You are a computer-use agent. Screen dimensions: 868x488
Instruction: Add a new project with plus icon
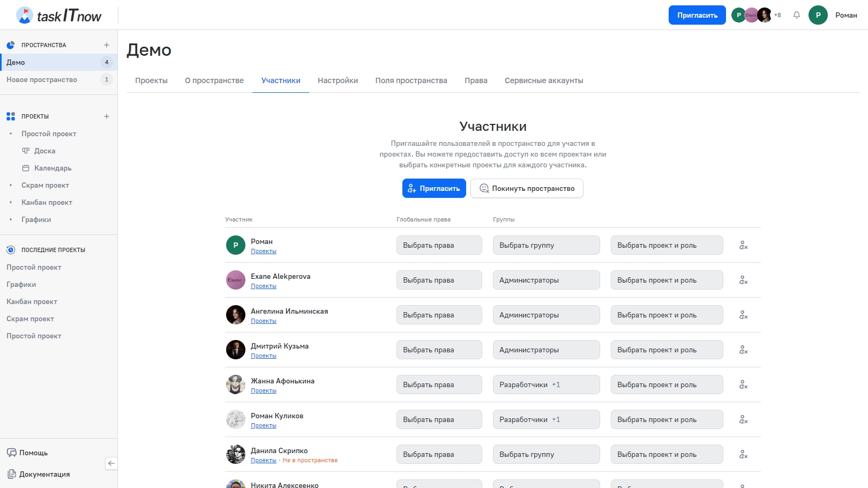point(107,116)
